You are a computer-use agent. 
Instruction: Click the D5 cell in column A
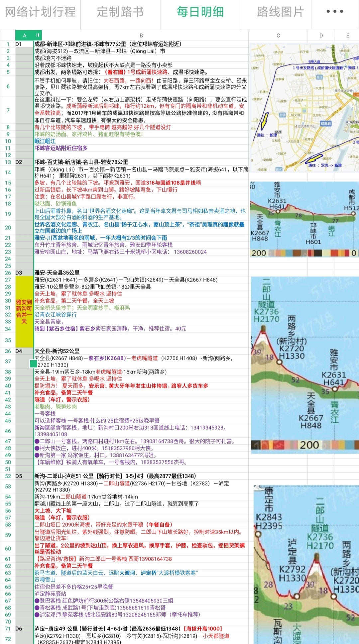[24, 476]
